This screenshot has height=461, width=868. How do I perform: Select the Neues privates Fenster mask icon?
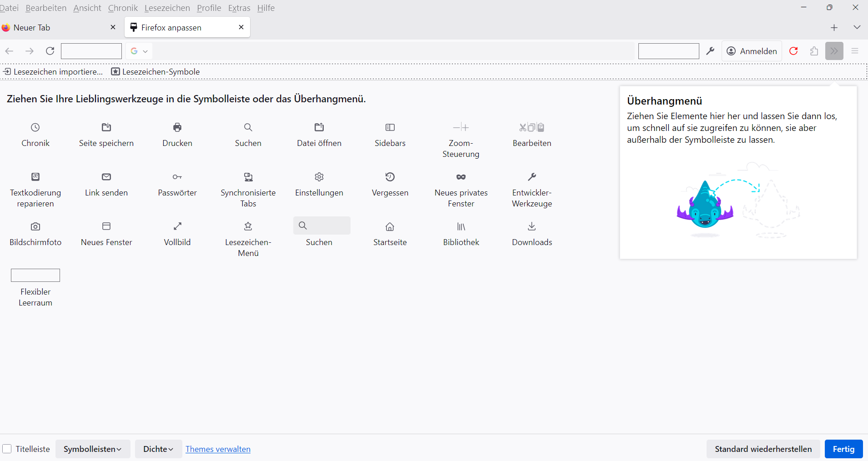click(x=461, y=177)
